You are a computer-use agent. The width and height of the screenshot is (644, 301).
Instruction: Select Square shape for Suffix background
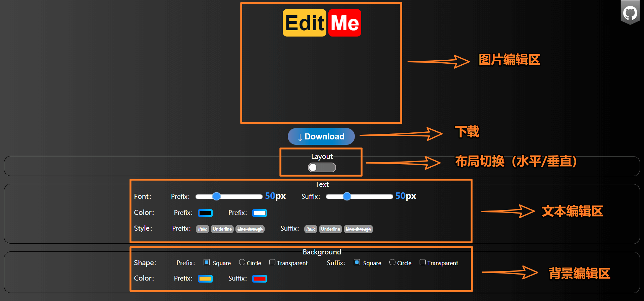[357, 262]
